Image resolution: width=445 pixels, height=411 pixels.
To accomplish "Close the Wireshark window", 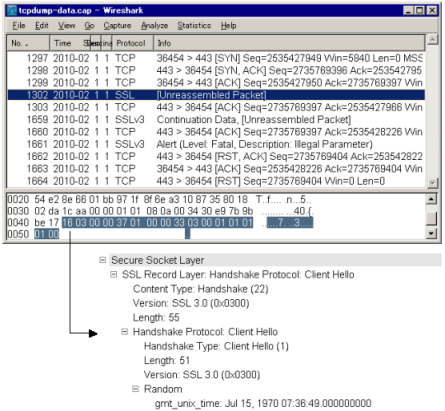I will point(432,11).
